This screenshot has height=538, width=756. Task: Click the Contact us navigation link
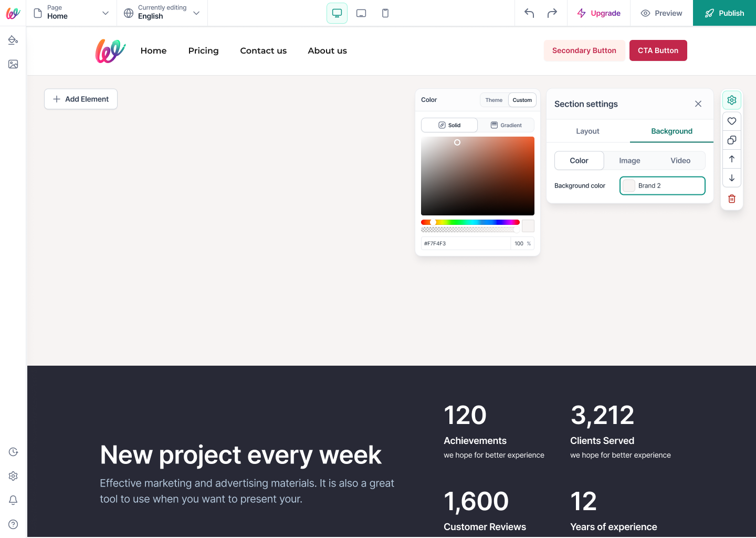click(x=263, y=50)
